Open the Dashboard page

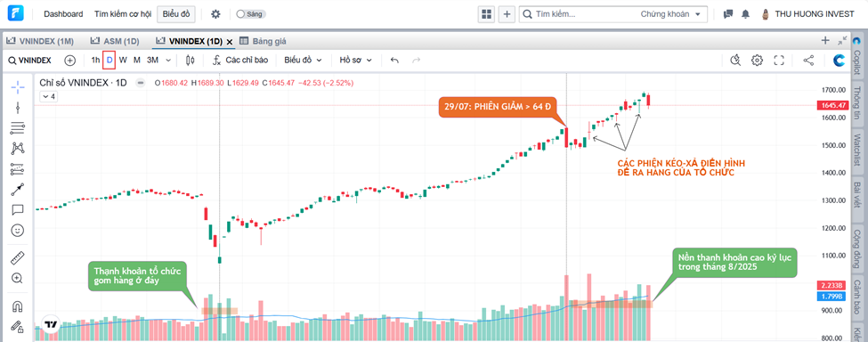pos(63,14)
